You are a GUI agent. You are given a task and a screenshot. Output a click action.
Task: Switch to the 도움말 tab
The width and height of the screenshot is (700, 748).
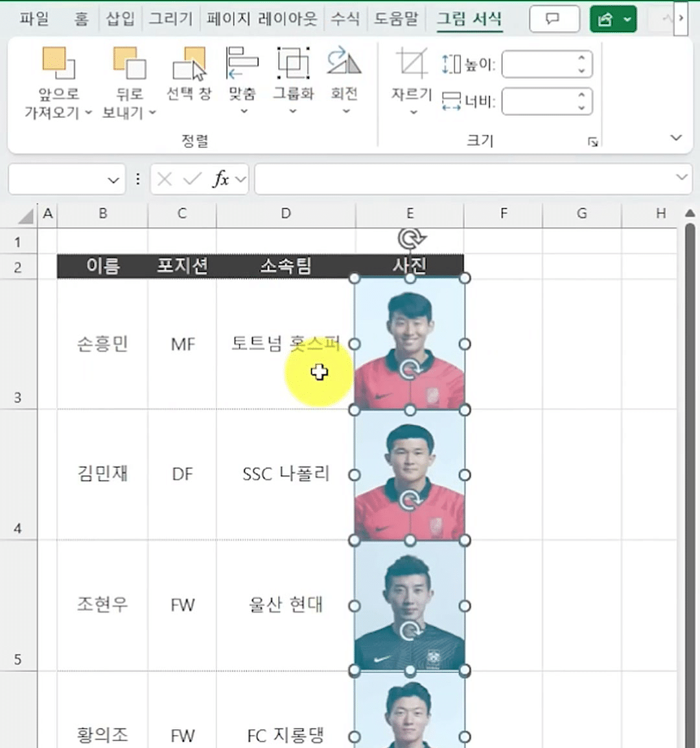pos(396,19)
